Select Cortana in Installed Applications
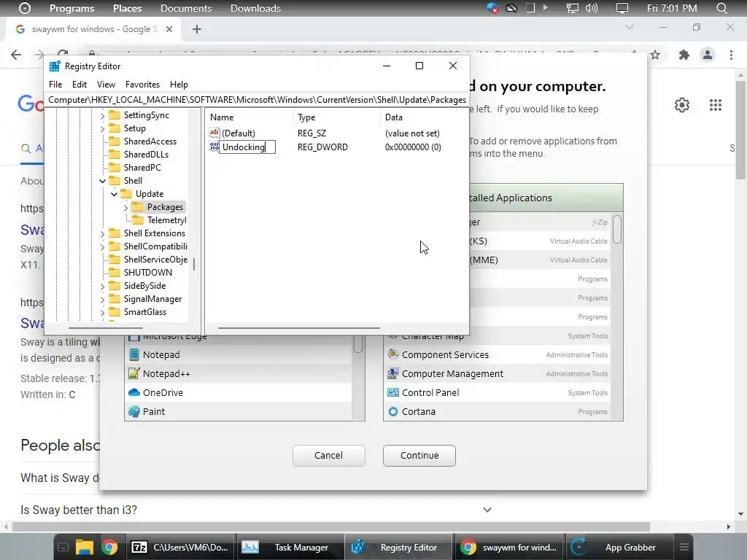747x560 pixels. pyautogui.click(x=497, y=412)
